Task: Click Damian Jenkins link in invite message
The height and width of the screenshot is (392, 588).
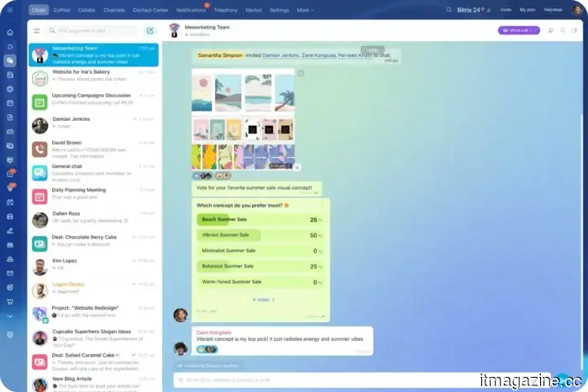Action: tap(281, 55)
